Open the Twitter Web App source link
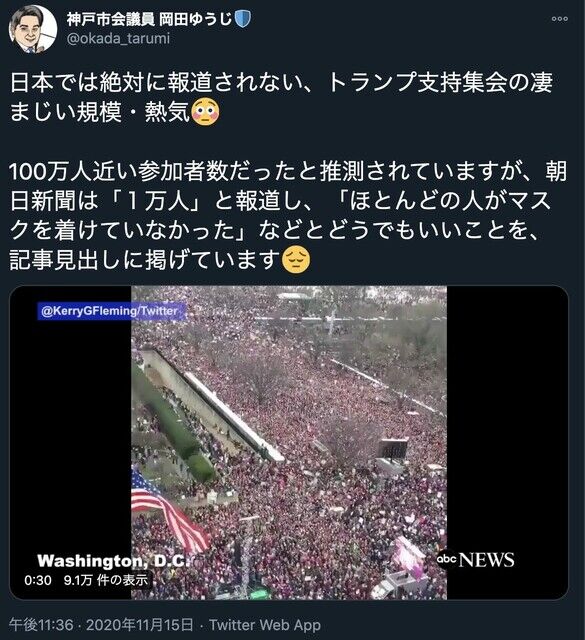Image resolution: width=585 pixels, height=640 pixels. tap(265, 625)
